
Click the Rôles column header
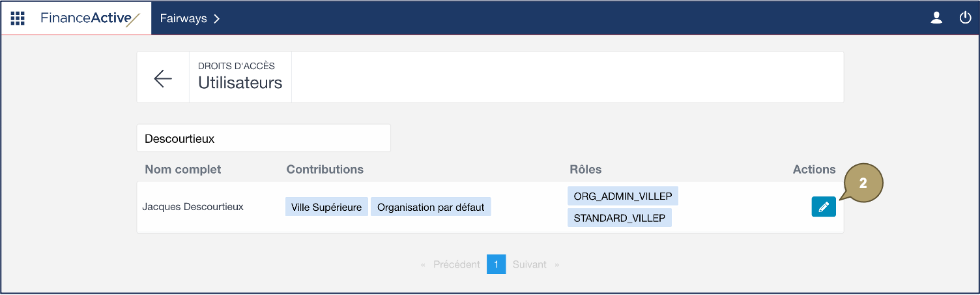[586, 170]
